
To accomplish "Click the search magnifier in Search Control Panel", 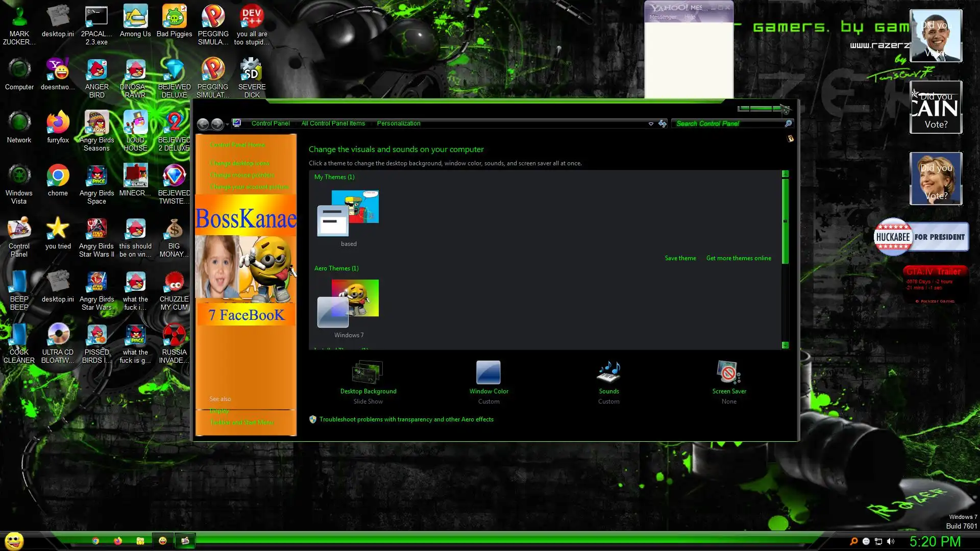I will coord(788,123).
